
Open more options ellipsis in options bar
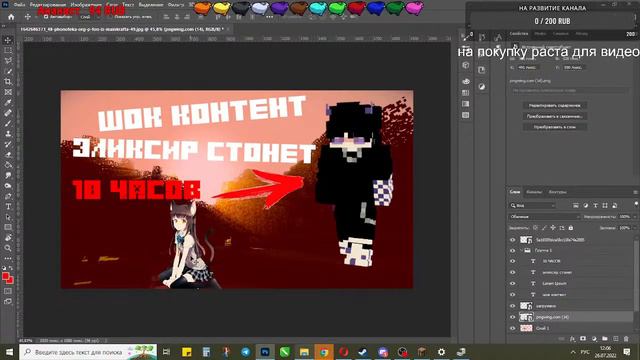click(269, 17)
